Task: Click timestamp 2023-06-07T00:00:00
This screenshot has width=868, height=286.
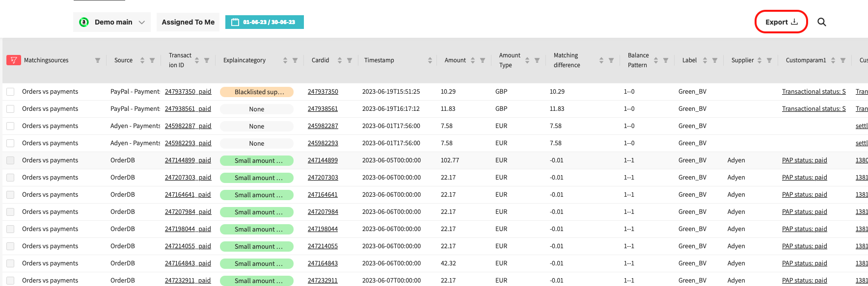Action: pos(391,281)
